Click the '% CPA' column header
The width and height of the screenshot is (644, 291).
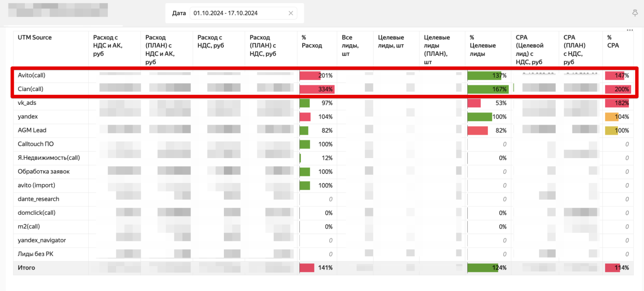pos(613,42)
